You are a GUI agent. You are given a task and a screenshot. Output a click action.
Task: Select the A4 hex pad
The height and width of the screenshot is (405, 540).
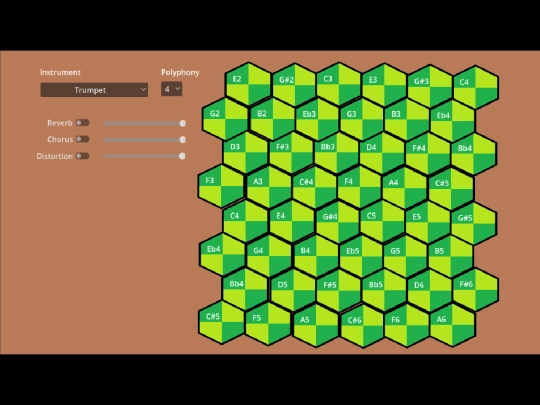pyautogui.click(x=405, y=188)
